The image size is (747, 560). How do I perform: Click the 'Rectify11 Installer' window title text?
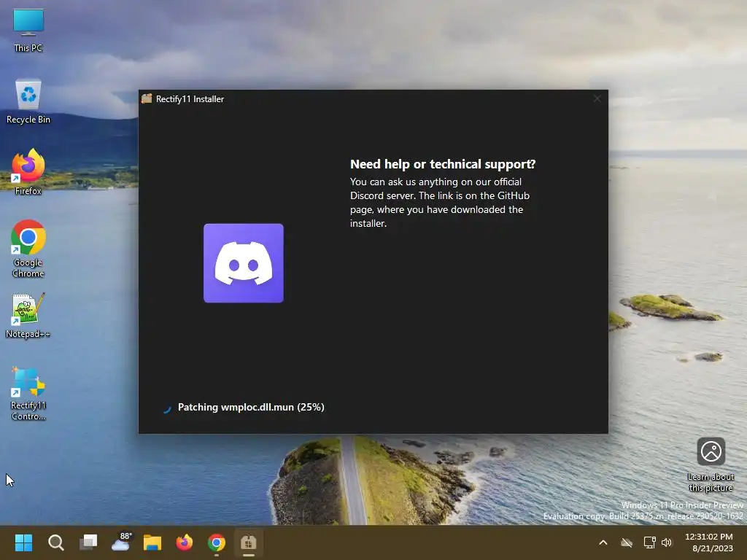pos(190,99)
